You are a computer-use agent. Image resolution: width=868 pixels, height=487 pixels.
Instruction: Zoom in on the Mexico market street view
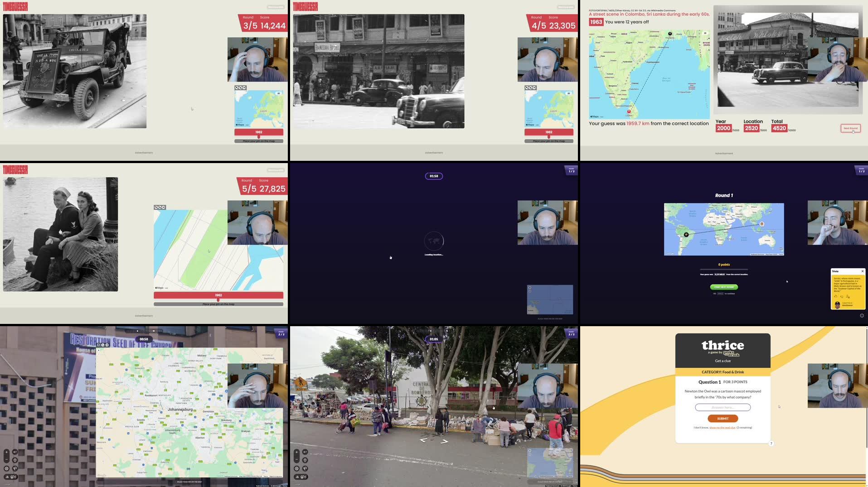click(x=296, y=452)
